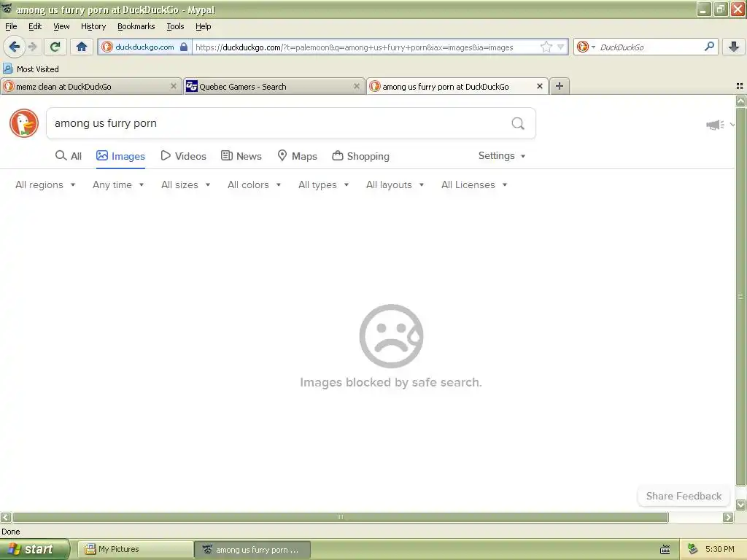Open the All regions filter dropdown
This screenshot has height=560, width=747.
(x=45, y=184)
